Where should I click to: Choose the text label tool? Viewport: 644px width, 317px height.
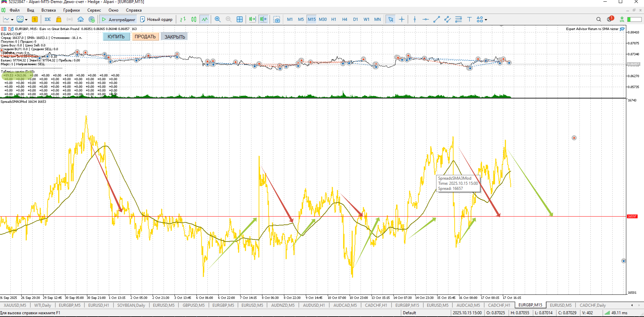tap(469, 19)
